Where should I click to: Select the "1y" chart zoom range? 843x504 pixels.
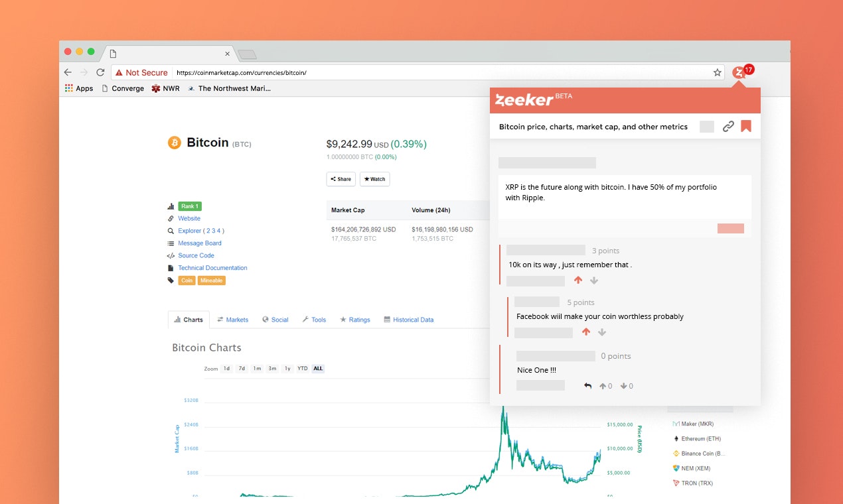coord(287,368)
